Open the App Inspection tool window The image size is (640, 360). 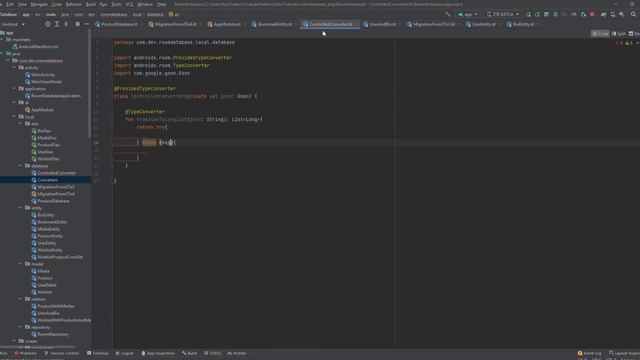(x=158, y=353)
